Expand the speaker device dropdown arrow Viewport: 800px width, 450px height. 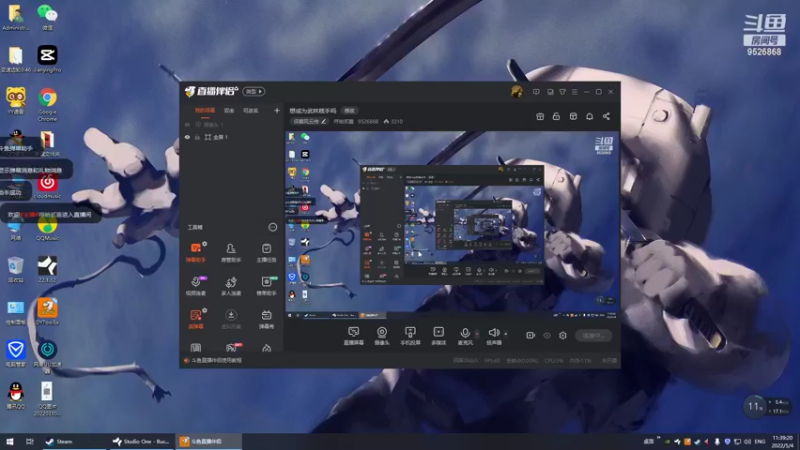tap(506, 334)
